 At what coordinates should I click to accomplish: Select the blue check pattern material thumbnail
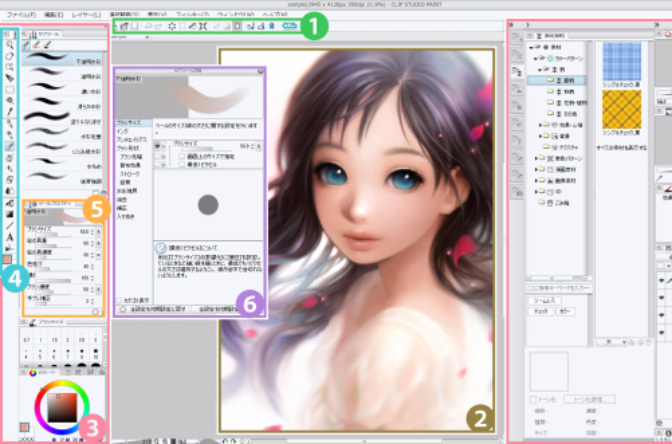621,62
